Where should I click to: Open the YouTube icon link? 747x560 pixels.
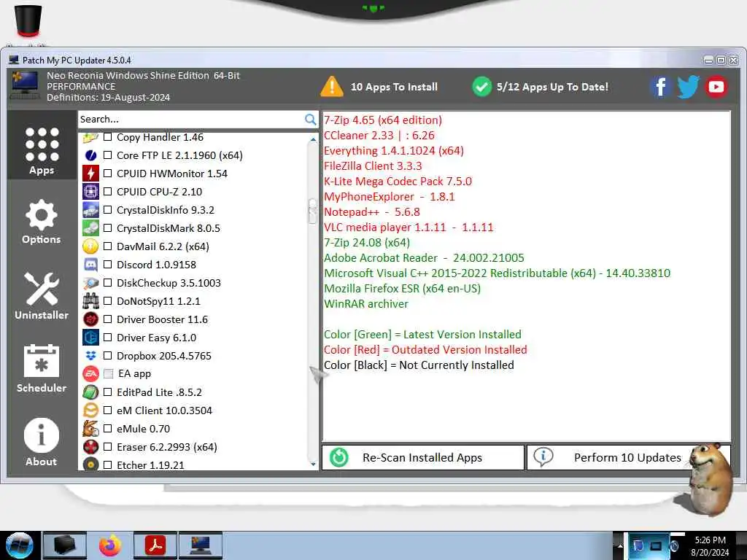pos(716,87)
